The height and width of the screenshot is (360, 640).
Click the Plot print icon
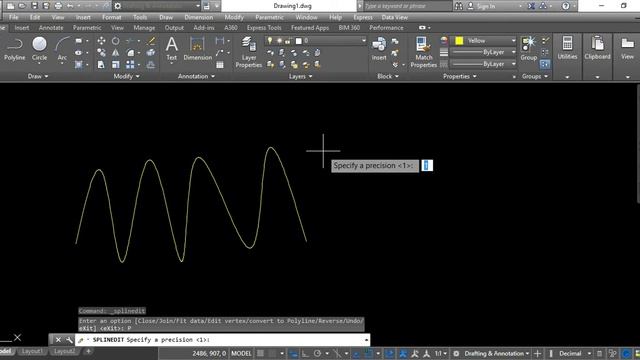(x=58, y=6)
